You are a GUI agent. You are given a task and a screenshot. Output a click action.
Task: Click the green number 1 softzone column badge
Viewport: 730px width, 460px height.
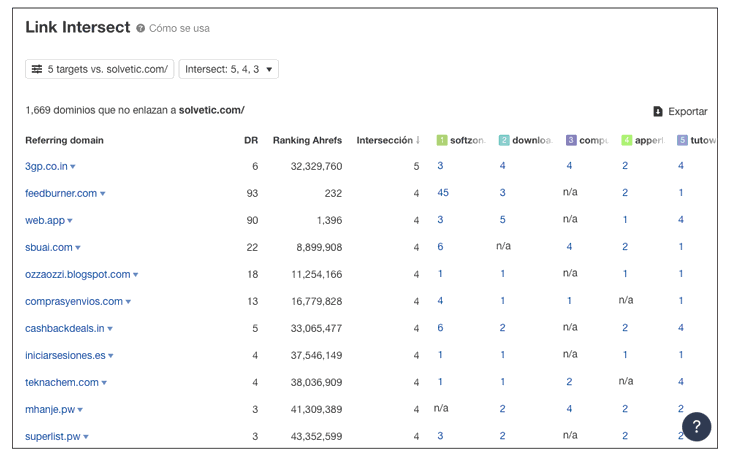(442, 140)
